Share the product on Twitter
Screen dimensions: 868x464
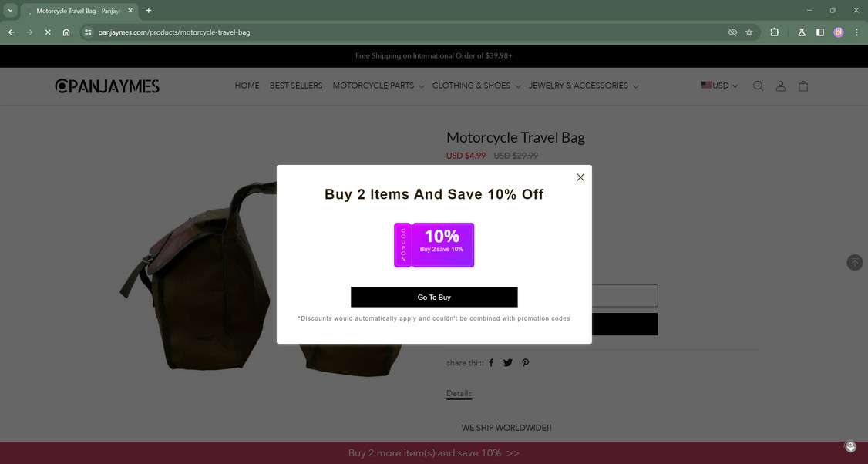click(x=508, y=363)
